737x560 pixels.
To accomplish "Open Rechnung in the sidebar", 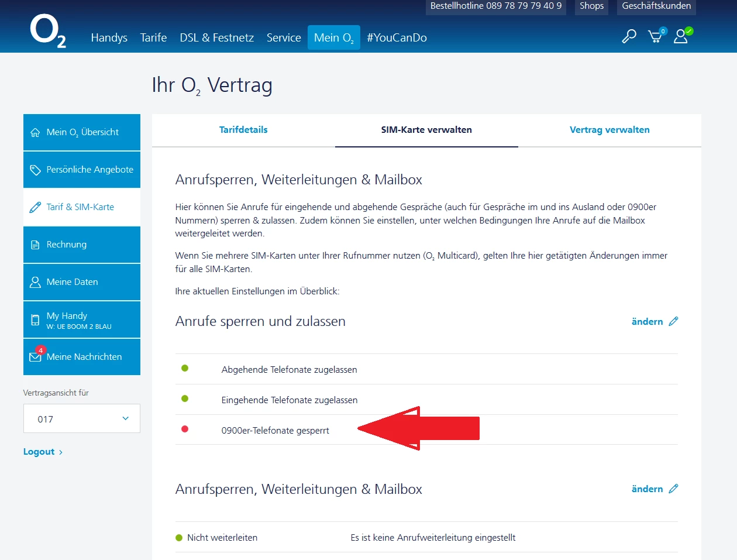I will click(x=82, y=245).
